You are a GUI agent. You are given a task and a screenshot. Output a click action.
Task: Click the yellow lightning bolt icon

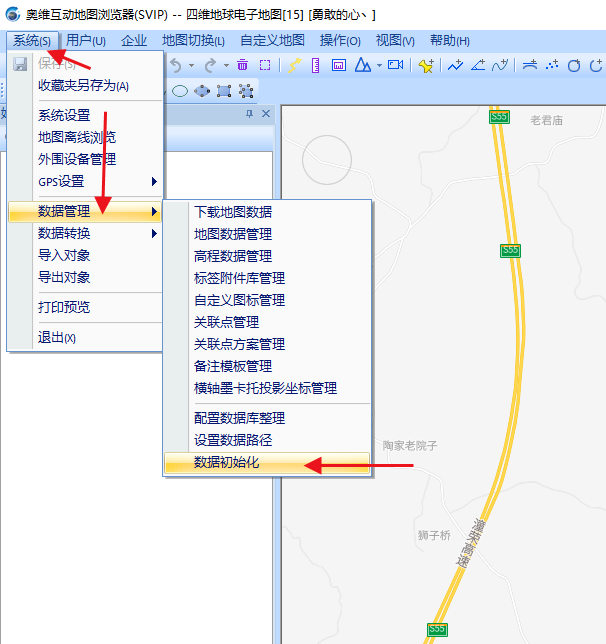pos(294,65)
